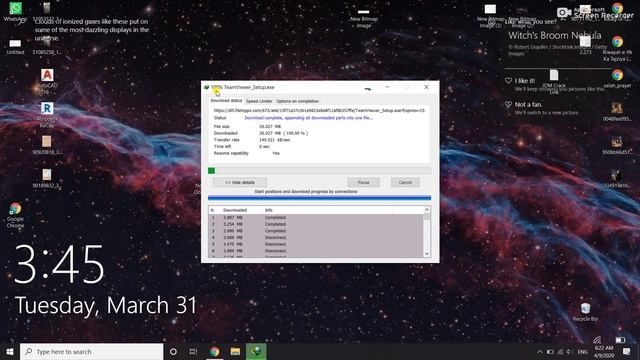
Task: Click the heart icon beside Not a fan.
Action: [508, 104]
